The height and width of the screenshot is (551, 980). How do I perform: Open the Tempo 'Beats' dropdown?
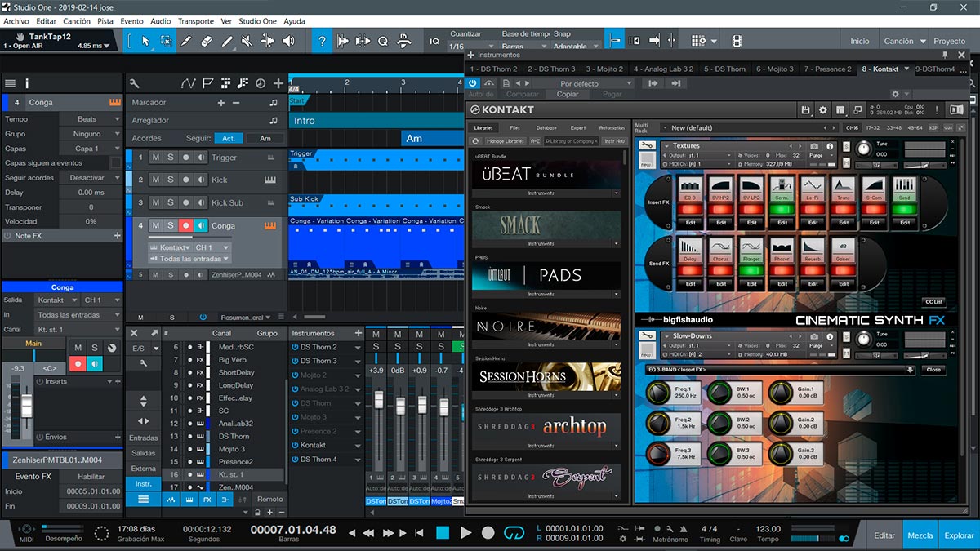pyautogui.click(x=89, y=119)
